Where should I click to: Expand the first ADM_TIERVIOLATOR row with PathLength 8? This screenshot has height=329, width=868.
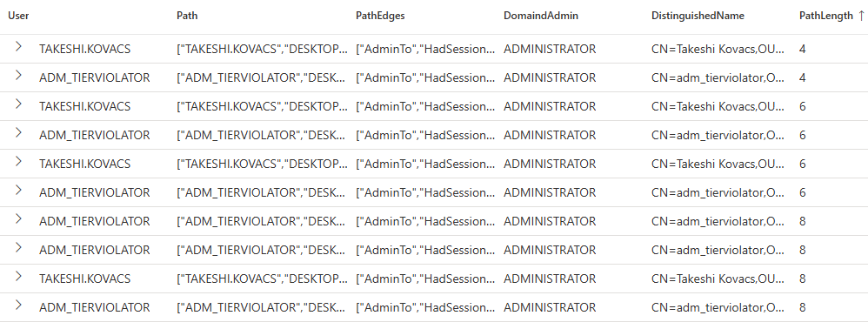pyautogui.click(x=18, y=218)
